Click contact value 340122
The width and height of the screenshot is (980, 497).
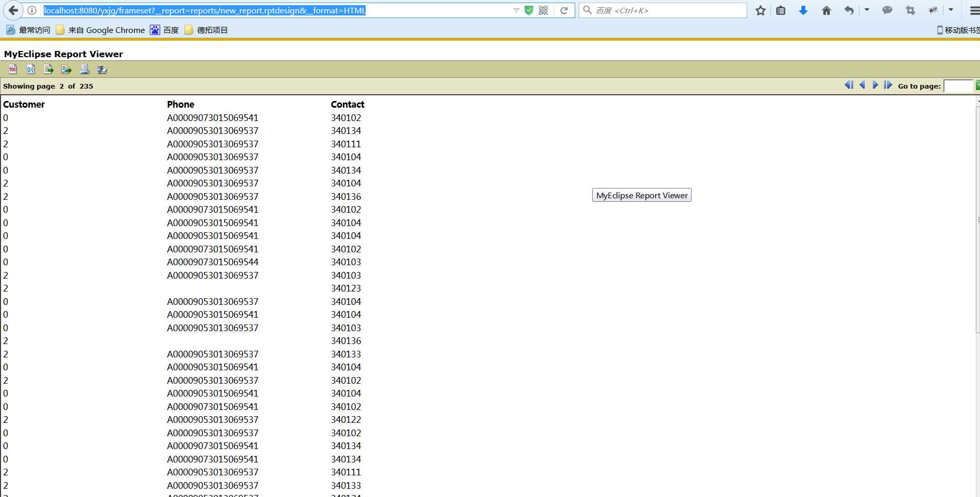346,419
